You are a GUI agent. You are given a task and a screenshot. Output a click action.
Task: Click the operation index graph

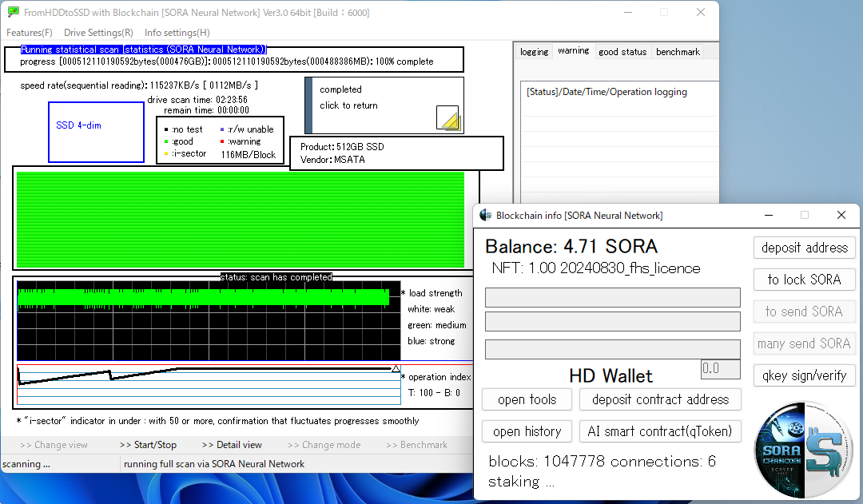point(209,385)
